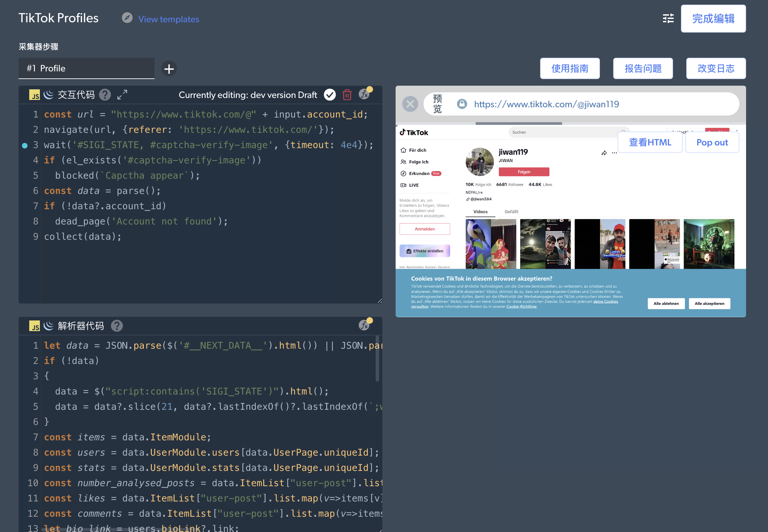Toggle dark mode moon icon in 解析器代码 header

[x=48, y=326]
